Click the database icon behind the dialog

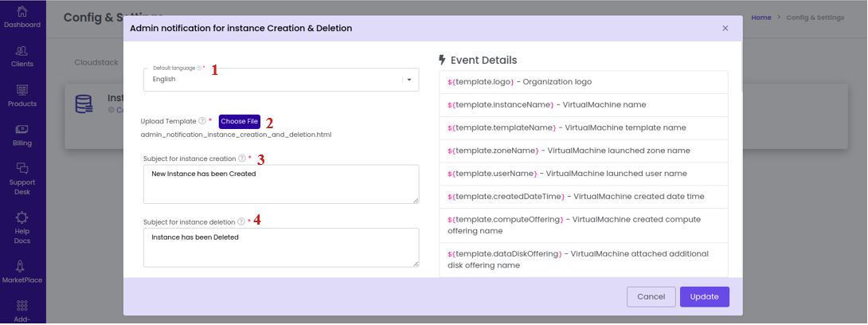(x=84, y=104)
